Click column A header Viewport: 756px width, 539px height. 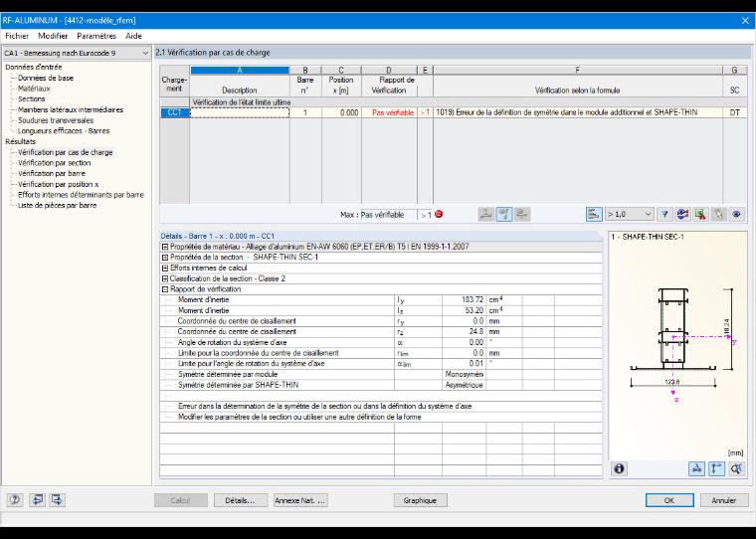(x=240, y=70)
